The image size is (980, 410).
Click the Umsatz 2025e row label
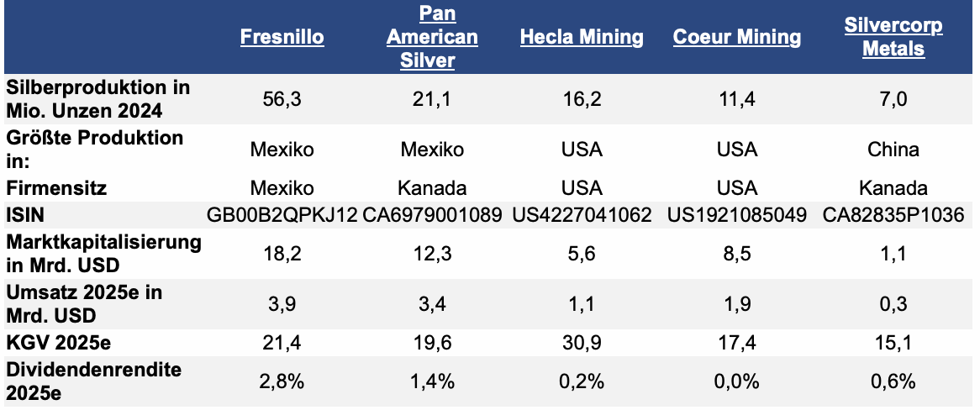[84, 304]
